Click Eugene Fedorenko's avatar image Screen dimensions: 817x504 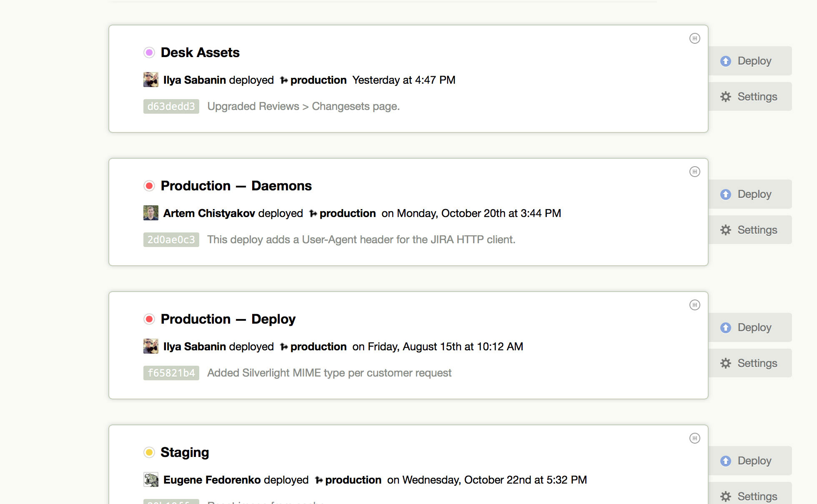pos(151,479)
